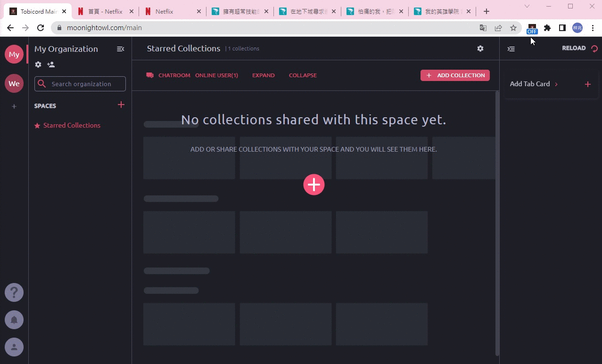The height and width of the screenshot is (364, 602).
Task: Switch to the Netflix browser tab
Action: point(173,11)
